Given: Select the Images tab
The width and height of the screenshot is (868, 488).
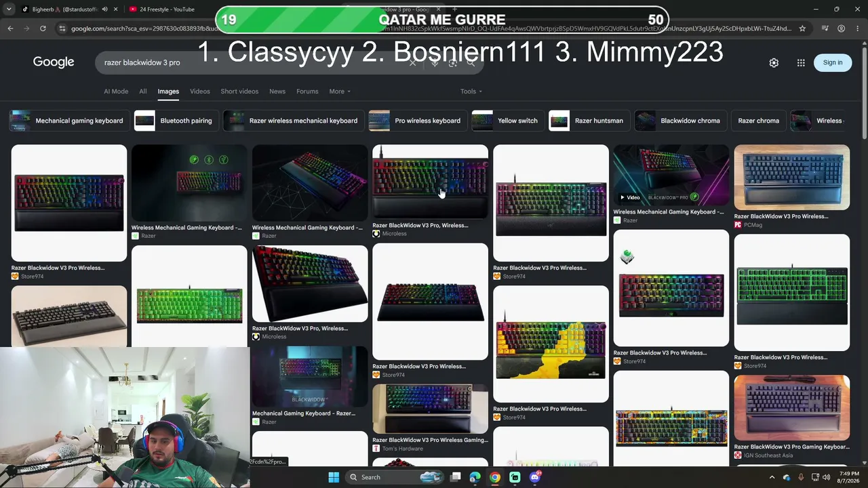Looking at the screenshot, I should click(x=168, y=91).
